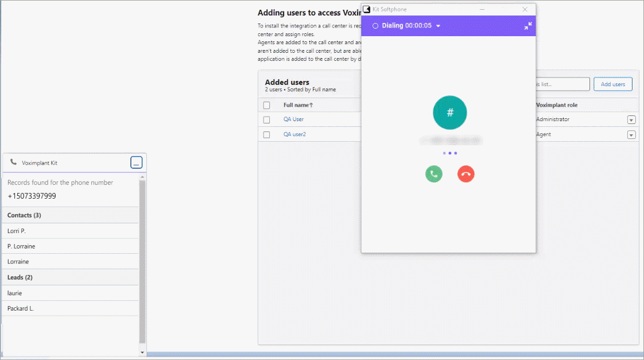644x360 pixels.
Task: Open contact Lorri P.
Action: tap(71, 231)
